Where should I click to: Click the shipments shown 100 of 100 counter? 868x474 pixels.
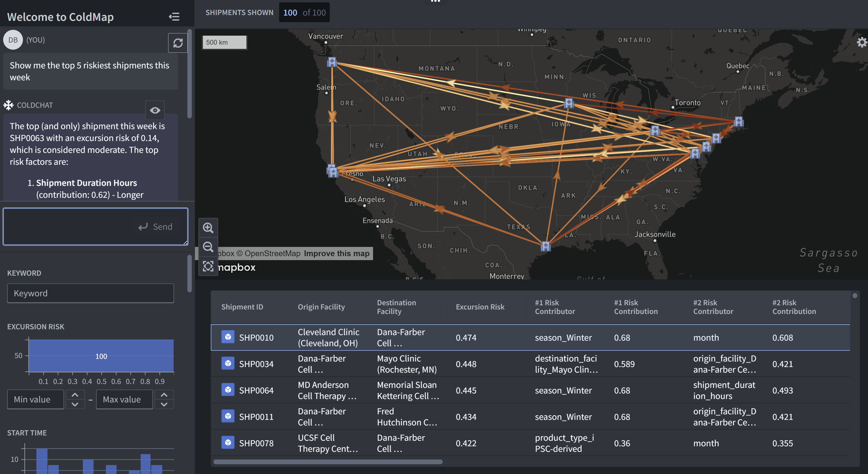point(304,12)
